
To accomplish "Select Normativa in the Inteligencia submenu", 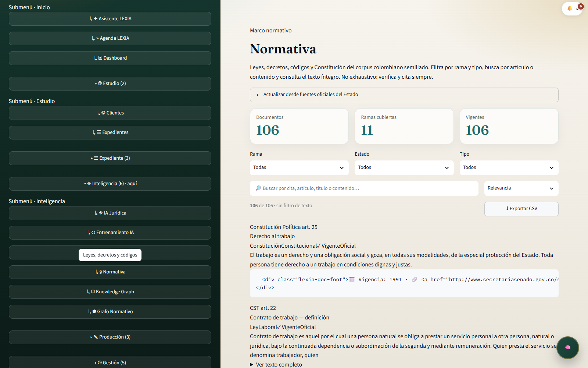I will pyautogui.click(x=110, y=272).
